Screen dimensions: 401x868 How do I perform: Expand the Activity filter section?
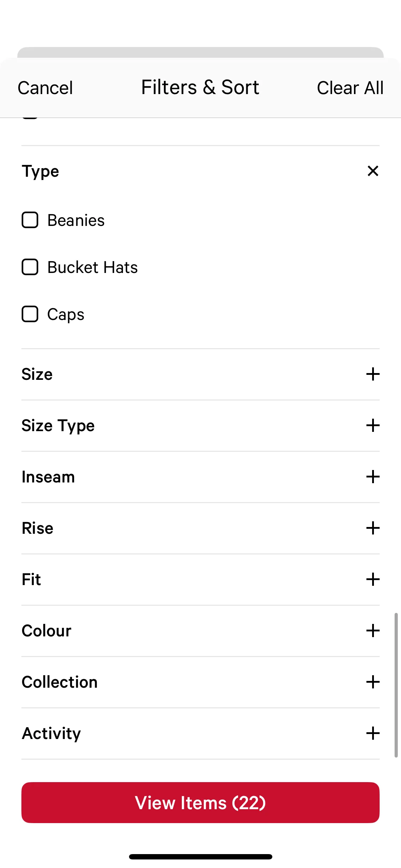tap(373, 733)
